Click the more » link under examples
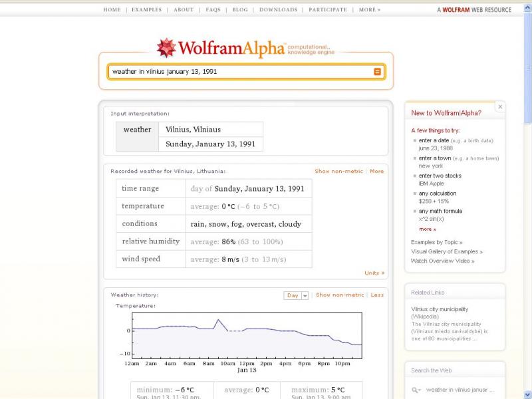This screenshot has height=399, width=532. (x=428, y=229)
